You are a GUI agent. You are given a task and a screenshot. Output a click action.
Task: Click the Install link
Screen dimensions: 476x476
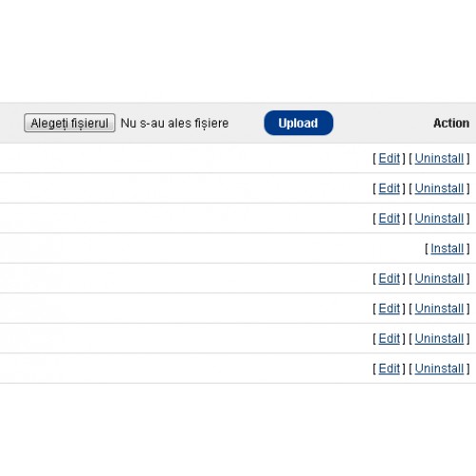(x=447, y=248)
